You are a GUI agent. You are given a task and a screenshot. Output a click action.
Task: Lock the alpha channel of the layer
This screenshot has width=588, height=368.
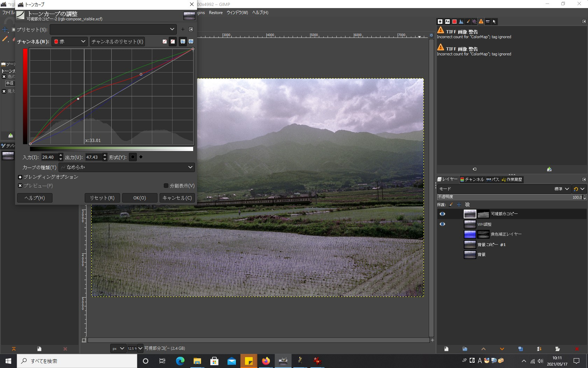tap(467, 205)
